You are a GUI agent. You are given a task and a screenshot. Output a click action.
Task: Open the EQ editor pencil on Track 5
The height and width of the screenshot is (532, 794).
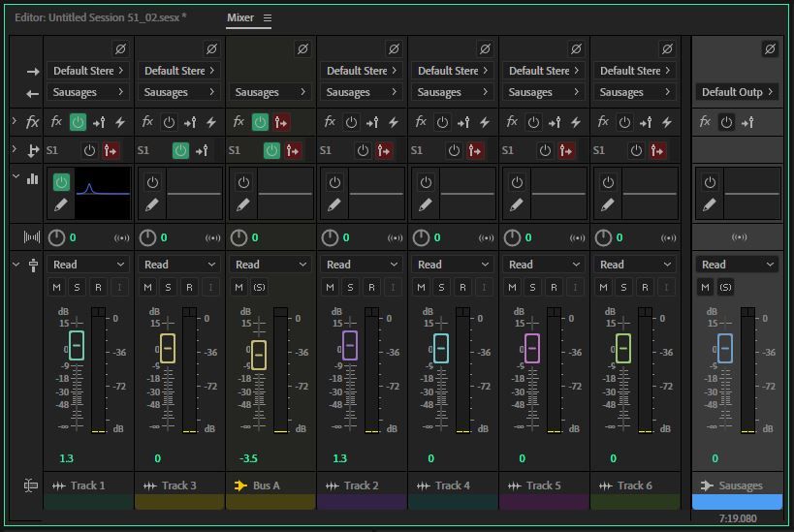point(517,204)
